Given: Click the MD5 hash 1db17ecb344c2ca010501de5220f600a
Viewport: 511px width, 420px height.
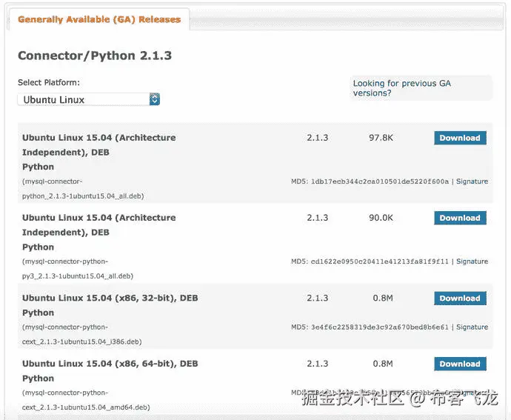Looking at the screenshot, I should (380, 181).
